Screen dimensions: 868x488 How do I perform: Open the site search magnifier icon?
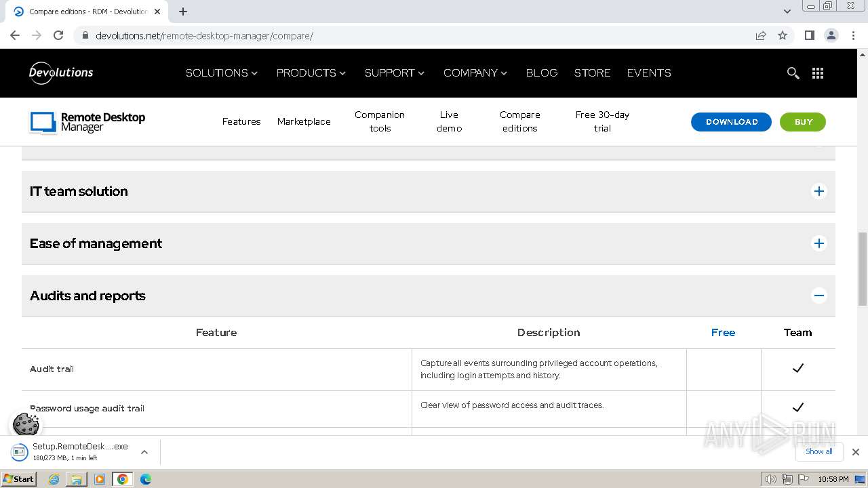[793, 73]
